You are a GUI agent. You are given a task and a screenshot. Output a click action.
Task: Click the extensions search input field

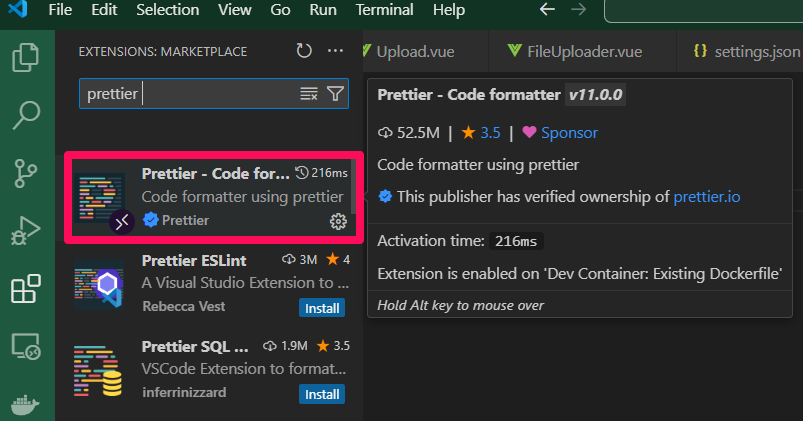pos(189,94)
